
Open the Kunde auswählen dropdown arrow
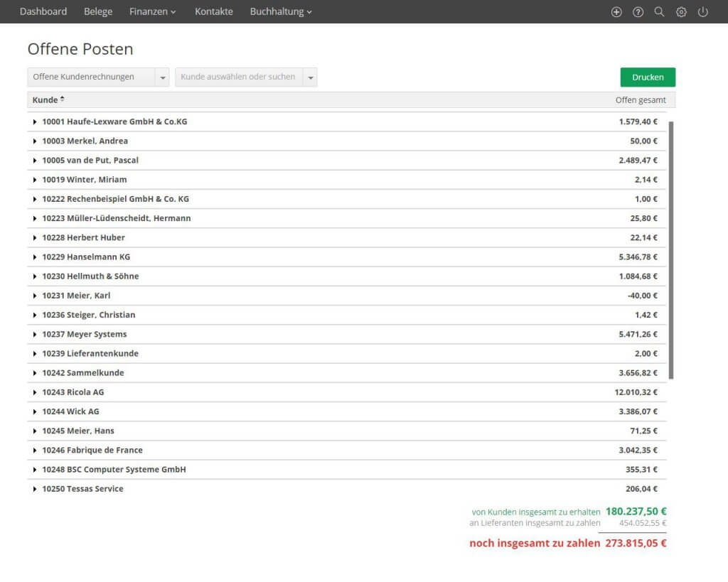tap(311, 77)
